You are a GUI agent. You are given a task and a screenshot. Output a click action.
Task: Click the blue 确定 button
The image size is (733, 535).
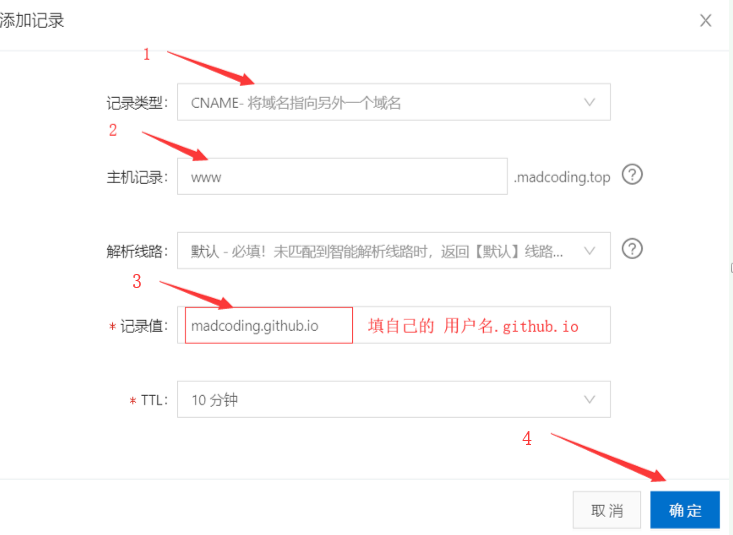[685, 510]
